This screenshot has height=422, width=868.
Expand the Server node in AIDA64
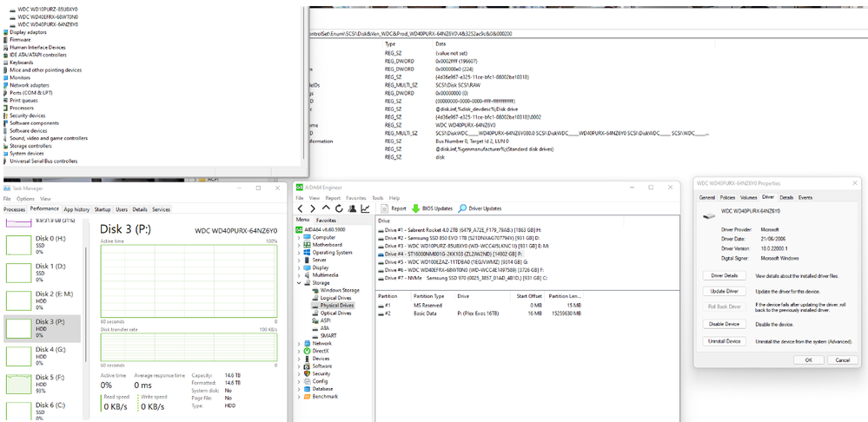(x=299, y=260)
